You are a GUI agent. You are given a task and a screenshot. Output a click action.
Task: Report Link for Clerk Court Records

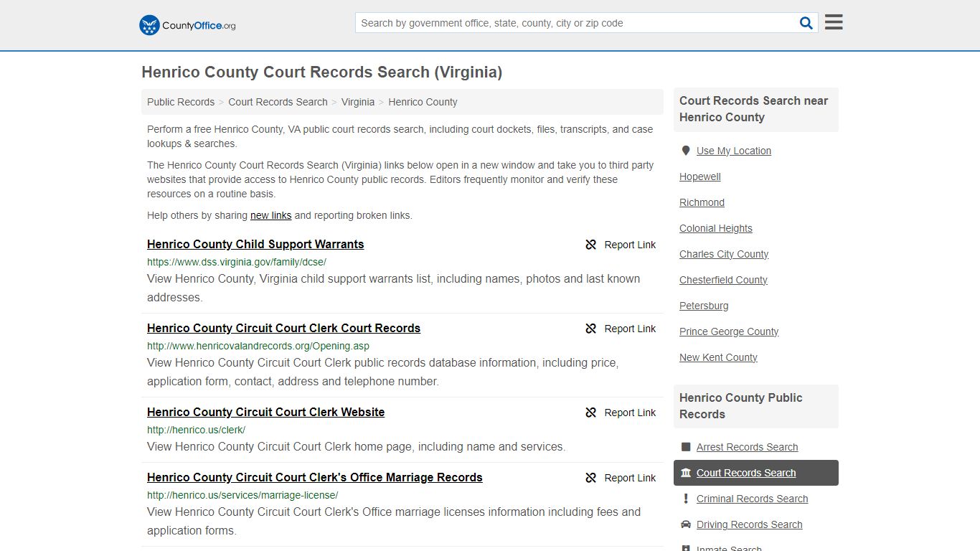click(x=621, y=329)
